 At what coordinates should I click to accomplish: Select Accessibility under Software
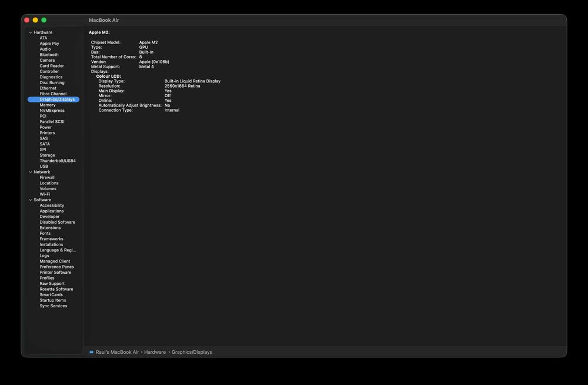click(x=52, y=205)
